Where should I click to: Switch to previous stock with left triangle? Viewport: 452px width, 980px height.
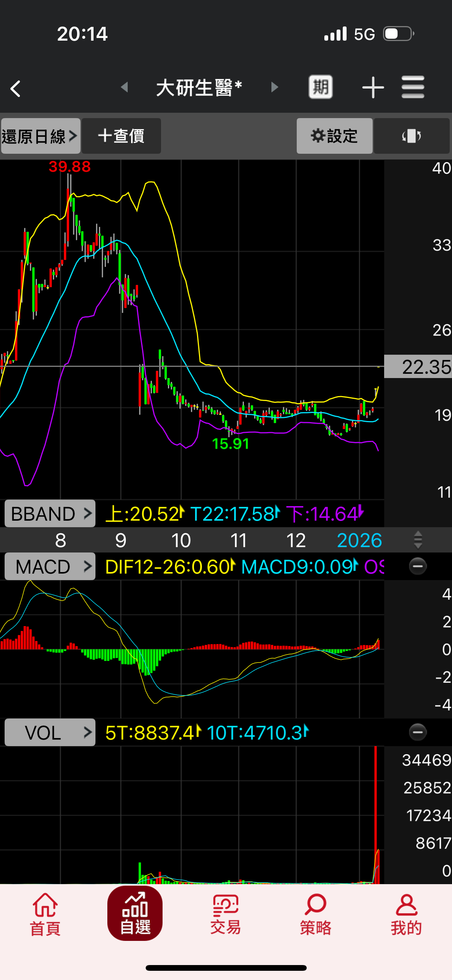point(124,87)
